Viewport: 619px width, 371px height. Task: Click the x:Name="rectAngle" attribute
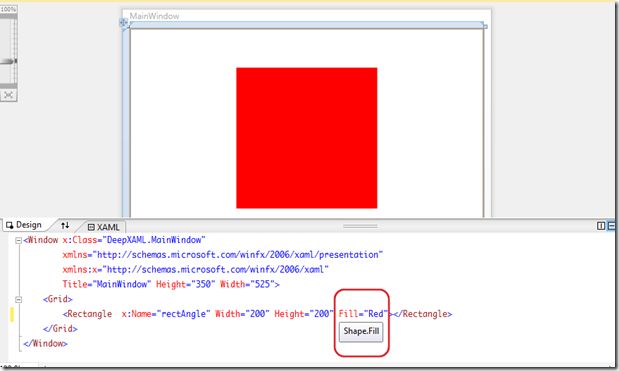pos(166,314)
